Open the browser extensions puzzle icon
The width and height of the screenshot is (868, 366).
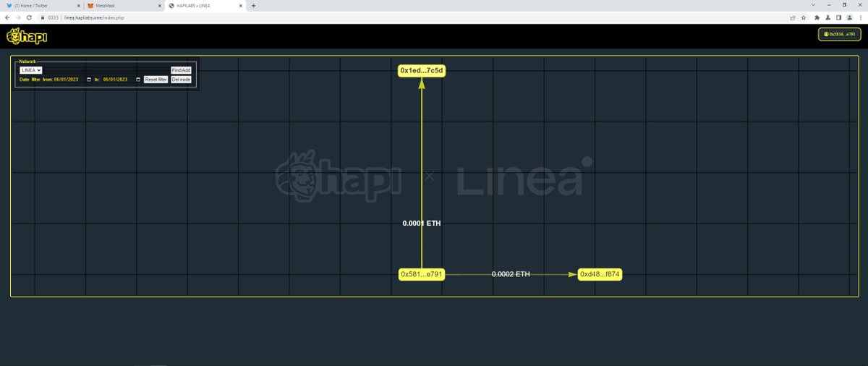tap(817, 17)
